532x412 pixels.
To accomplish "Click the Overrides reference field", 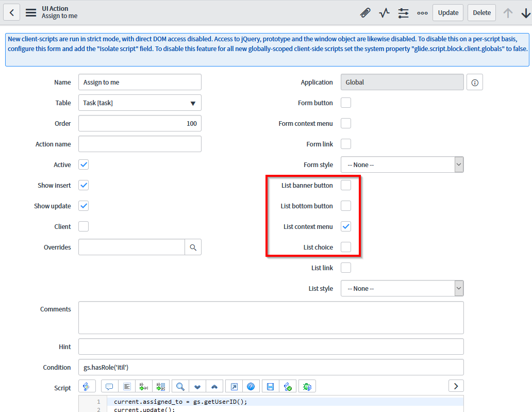I will coord(131,248).
